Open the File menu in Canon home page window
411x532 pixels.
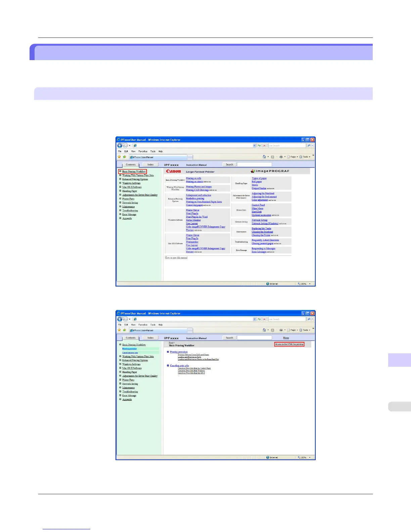coord(120,151)
